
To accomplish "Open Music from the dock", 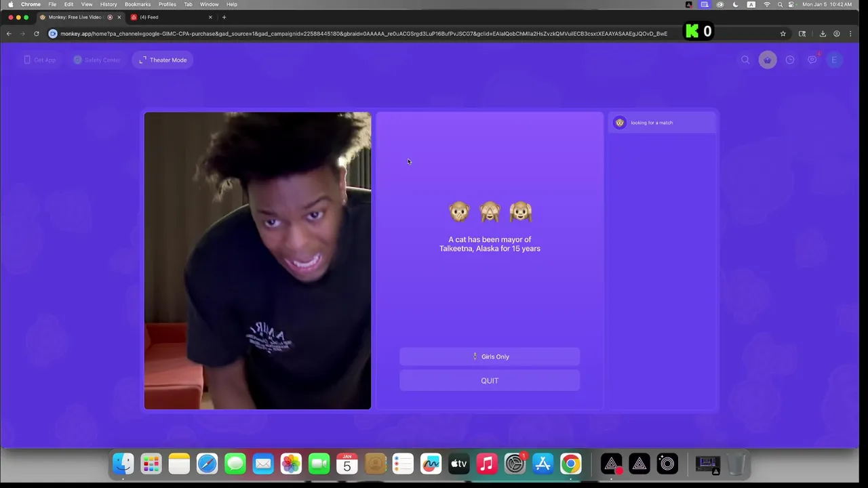I will point(486,464).
